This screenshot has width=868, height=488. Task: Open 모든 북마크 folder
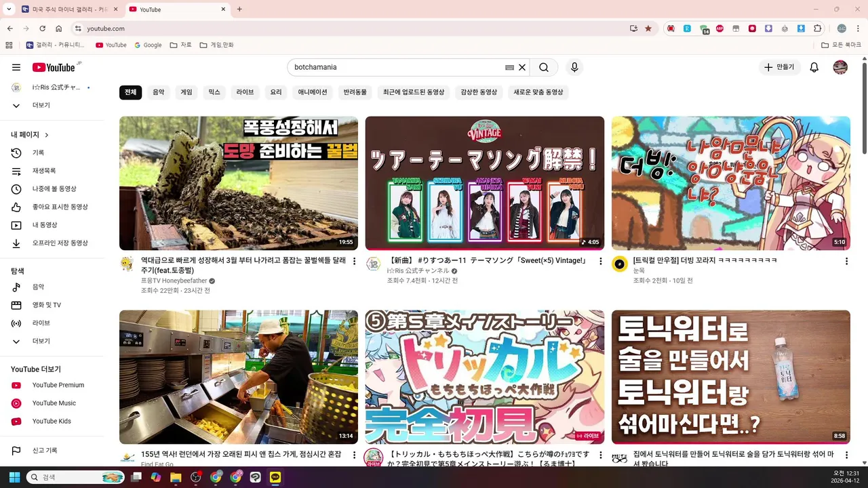841,45
